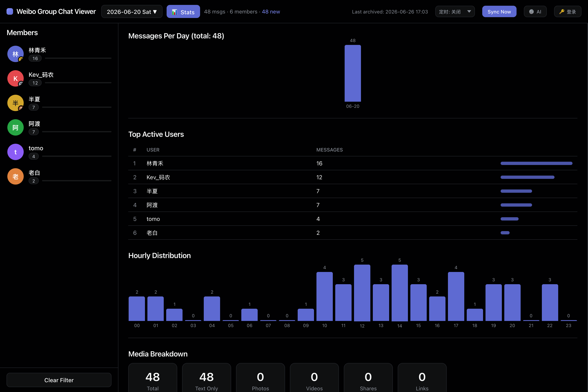Click tomo's message count badge 4

click(x=33, y=156)
